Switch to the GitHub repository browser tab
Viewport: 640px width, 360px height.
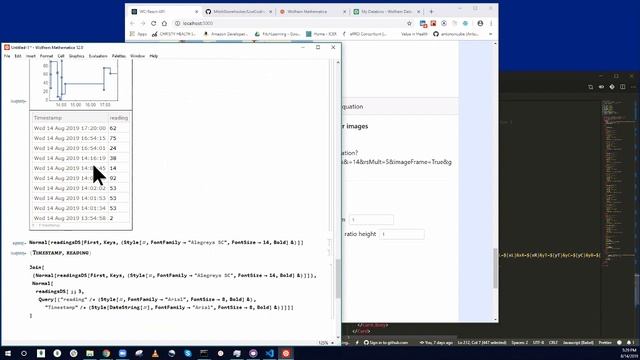pos(239,11)
